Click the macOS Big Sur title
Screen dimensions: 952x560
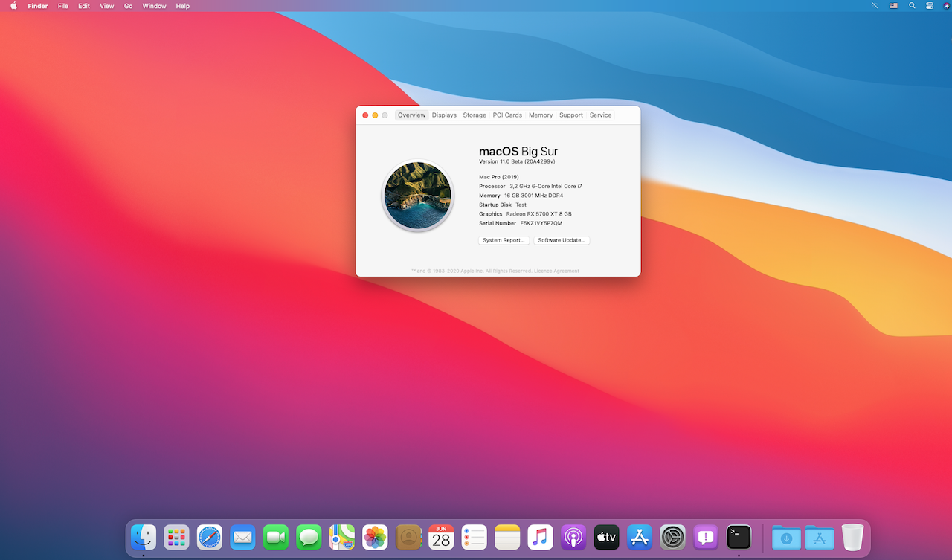coord(518,152)
